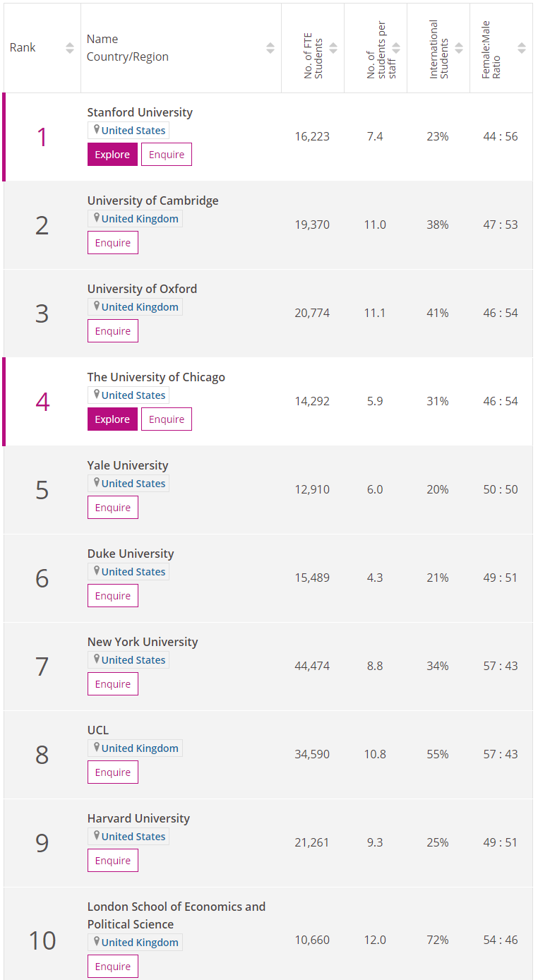Sort by International Students column
This screenshot has width=538, height=980.
click(x=459, y=48)
